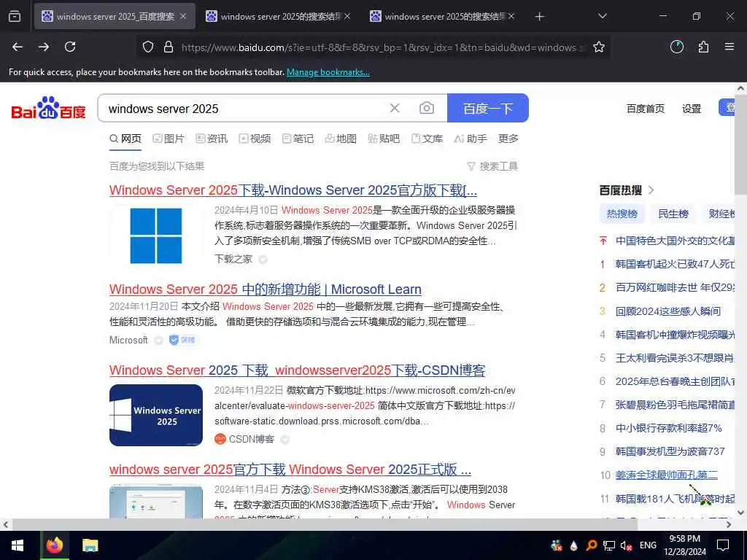The width and height of the screenshot is (747, 560).
Task: Open the network tray icon
Action: click(x=609, y=545)
